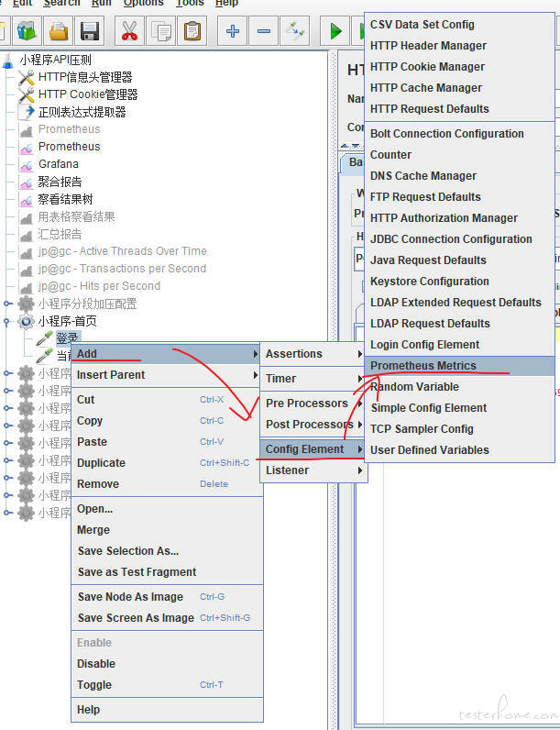Open the Search menu in menu bar
This screenshot has width=560, height=730.
coord(61,4)
